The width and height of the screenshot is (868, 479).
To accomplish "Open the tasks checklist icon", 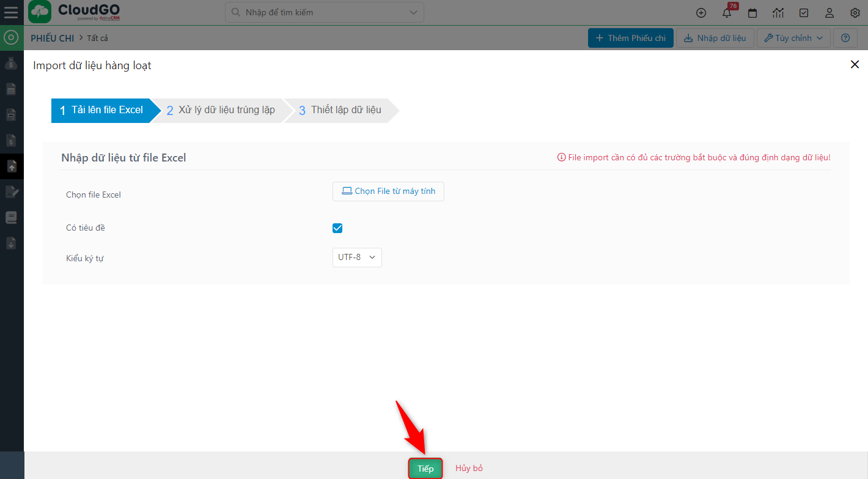I will coord(804,12).
